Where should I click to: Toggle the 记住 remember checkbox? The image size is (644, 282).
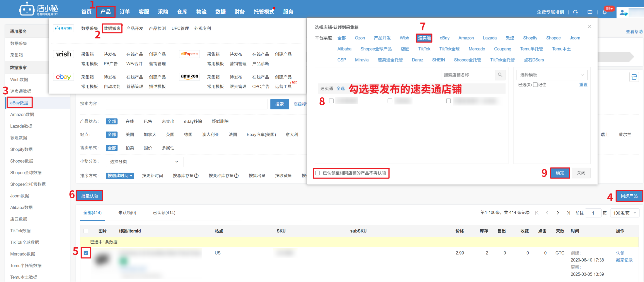[x=535, y=85]
